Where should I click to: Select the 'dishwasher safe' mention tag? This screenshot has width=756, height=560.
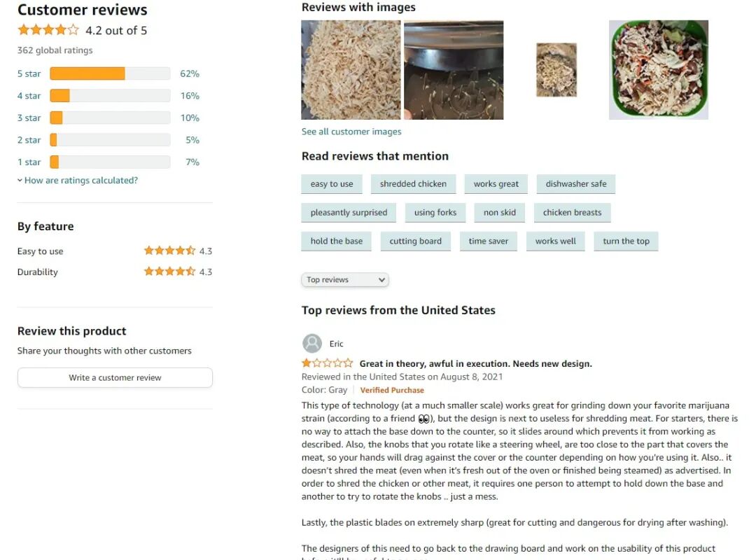pyautogui.click(x=576, y=184)
